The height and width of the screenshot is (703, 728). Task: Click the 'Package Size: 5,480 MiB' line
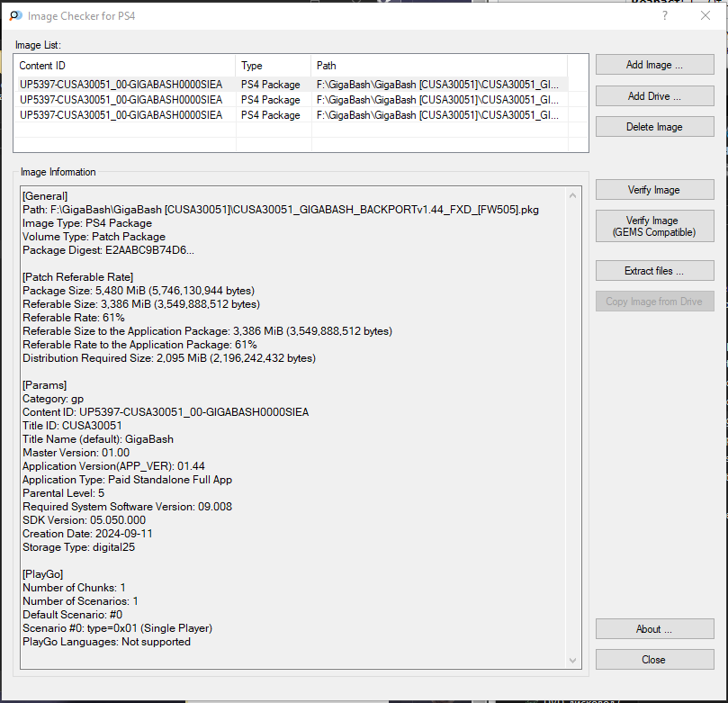click(139, 291)
